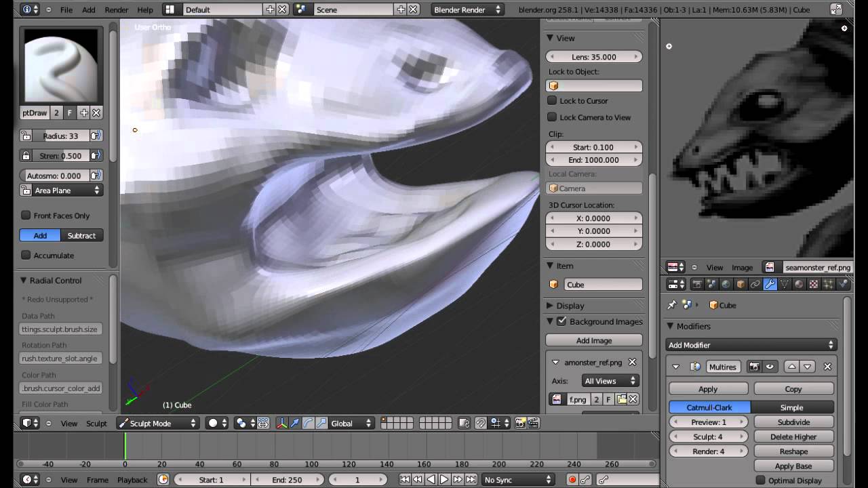The width and height of the screenshot is (868, 488).
Task: Open the Render menu in top bar
Action: (116, 10)
